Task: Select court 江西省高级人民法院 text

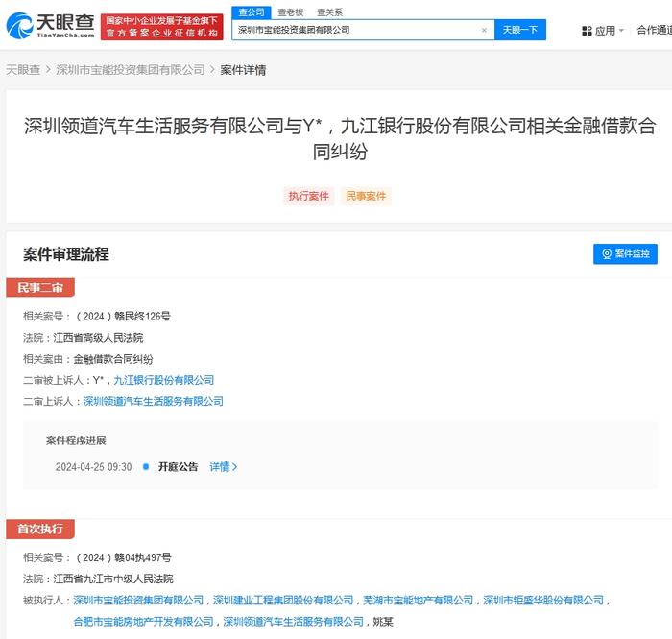Action: pos(98,338)
